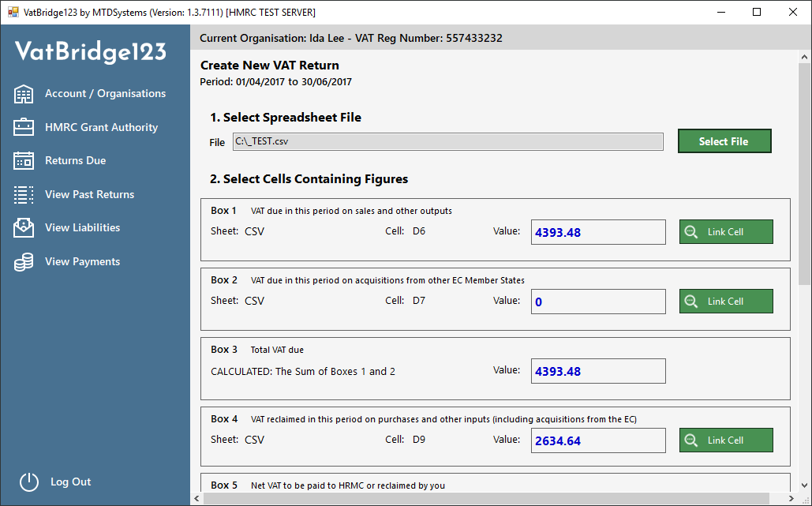The image size is (812, 506).
Task: Click the Current Organisation Ida Lee header
Action: (x=351, y=39)
